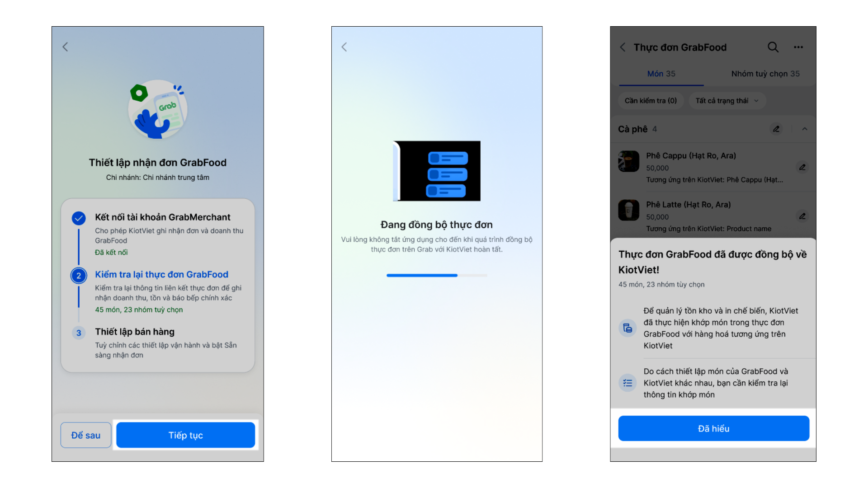Filter by Cần kiểm tra (0)

pos(651,101)
